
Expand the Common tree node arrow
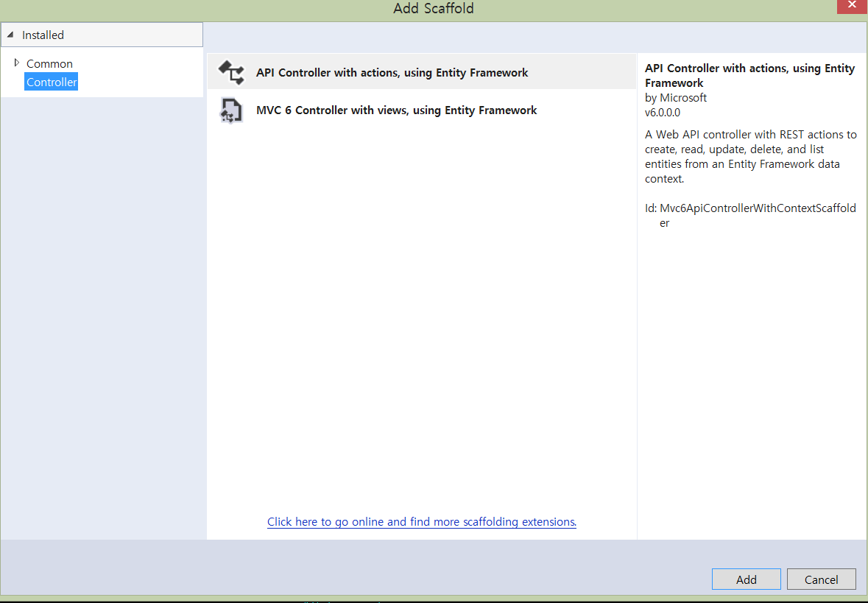click(x=17, y=63)
